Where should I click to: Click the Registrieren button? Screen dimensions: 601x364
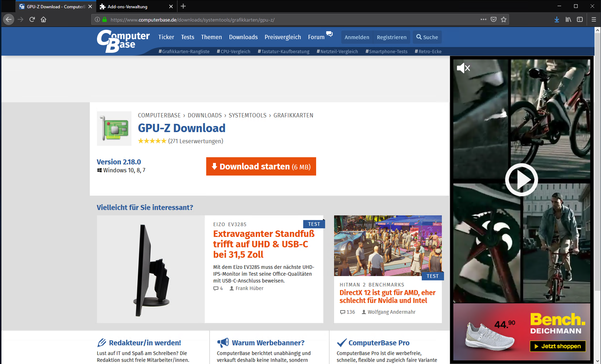coord(392,37)
